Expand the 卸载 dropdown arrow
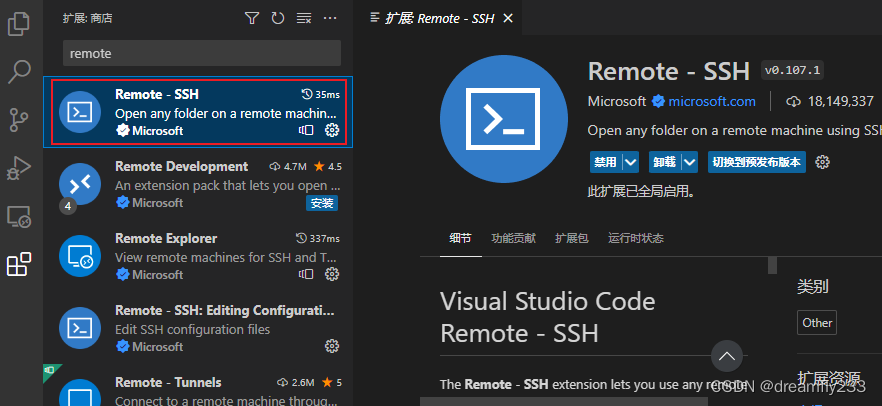This screenshot has width=882, height=406. [x=690, y=162]
